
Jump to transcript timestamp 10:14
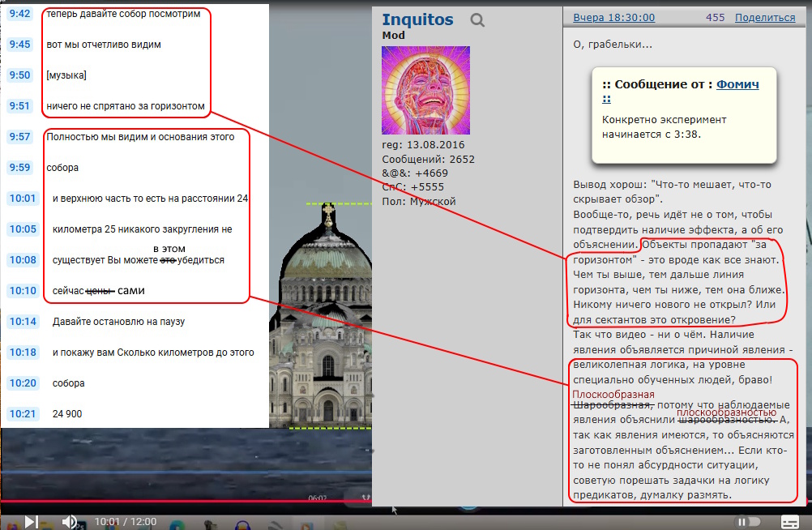[23, 322]
